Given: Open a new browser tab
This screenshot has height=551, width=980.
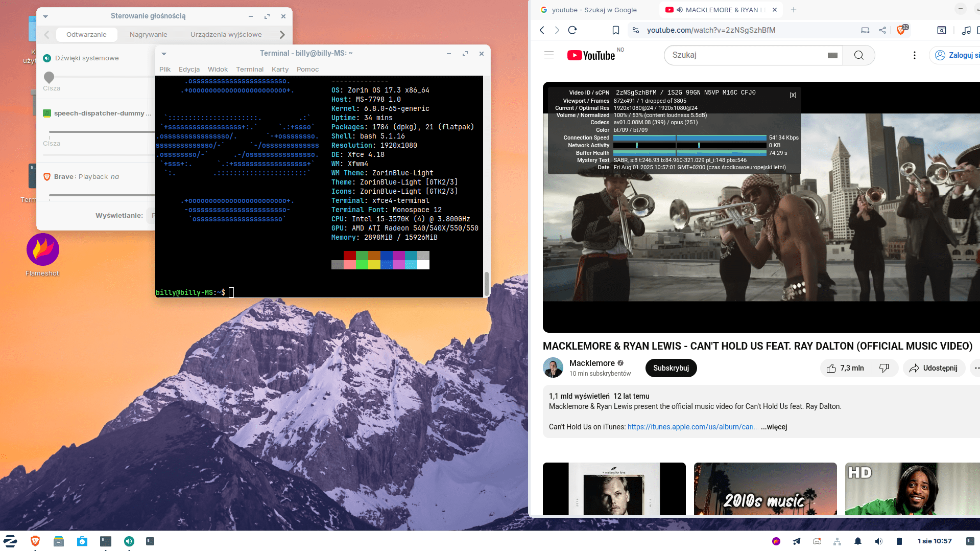Looking at the screenshot, I should point(794,10).
